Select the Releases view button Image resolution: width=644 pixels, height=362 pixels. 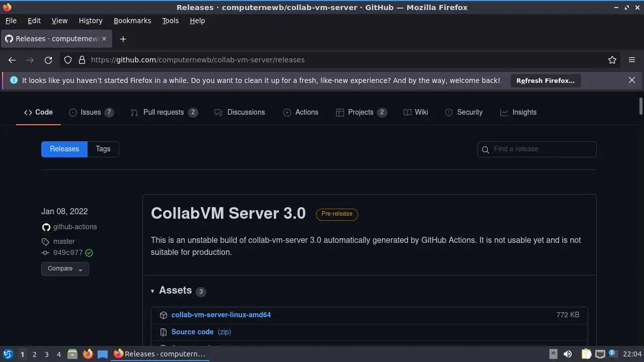(64, 149)
